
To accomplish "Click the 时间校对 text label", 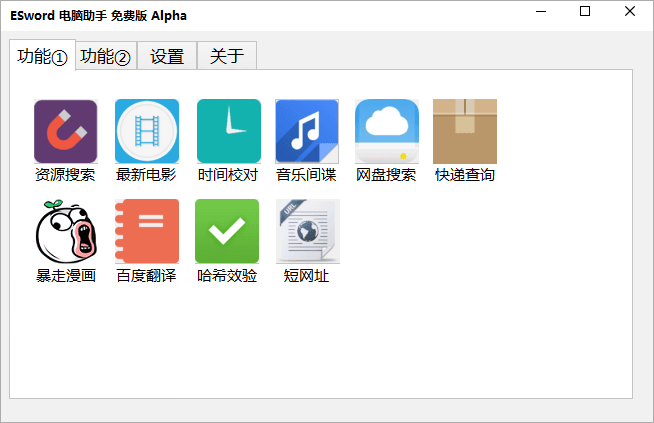I will point(228,175).
